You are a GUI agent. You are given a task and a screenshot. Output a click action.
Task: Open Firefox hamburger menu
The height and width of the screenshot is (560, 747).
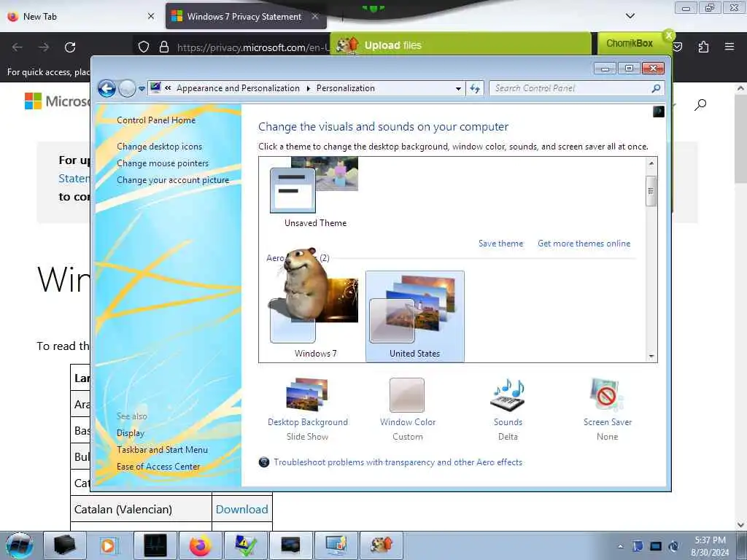coord(729,47)
